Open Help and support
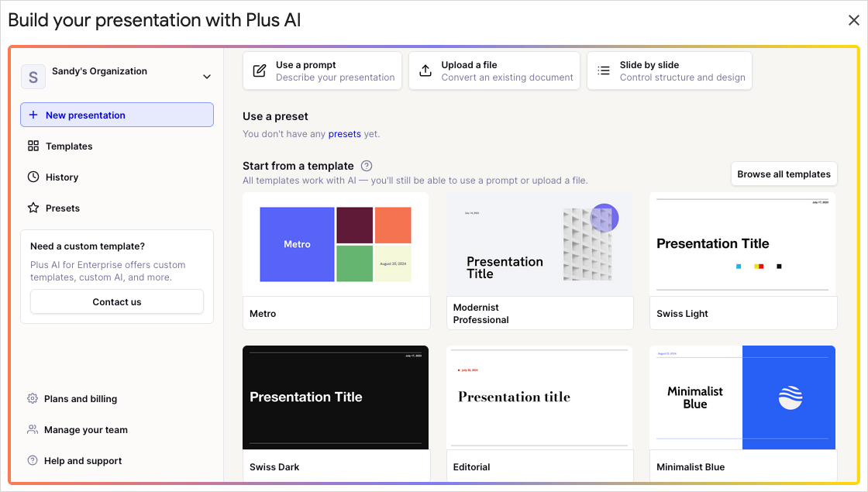The image size is (868, 492). point(117,460)
